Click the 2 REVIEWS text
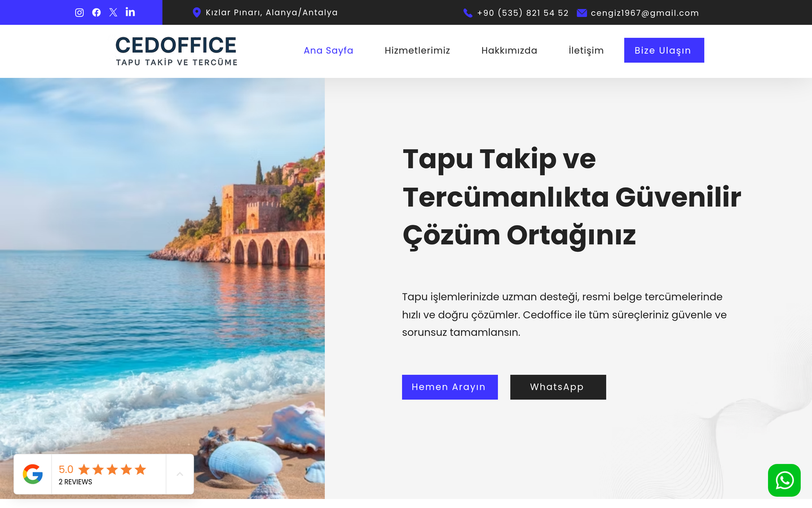This screenshot has width=812, height=508. [x=76, y=482]
